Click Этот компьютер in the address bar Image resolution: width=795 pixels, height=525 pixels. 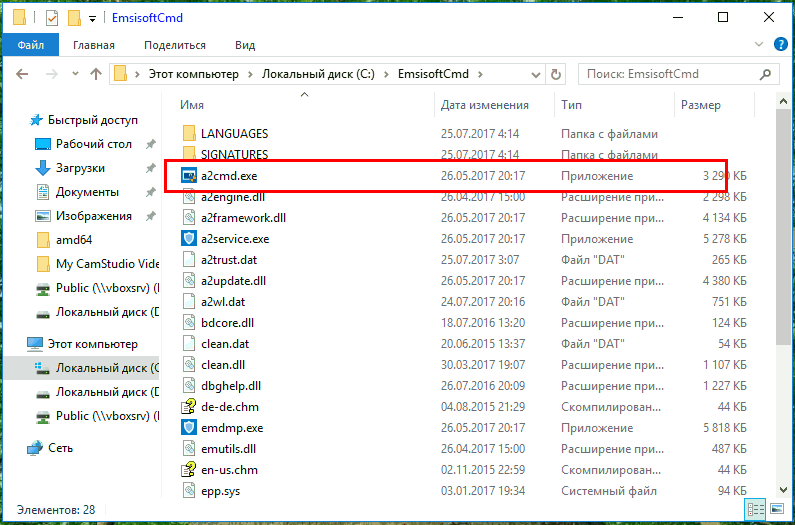click(x=193, y=74)
